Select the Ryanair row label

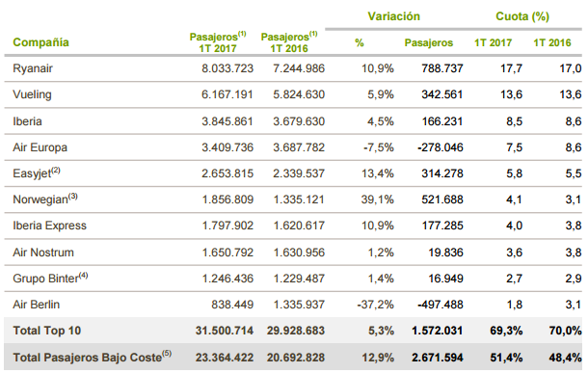coord(33,68)
